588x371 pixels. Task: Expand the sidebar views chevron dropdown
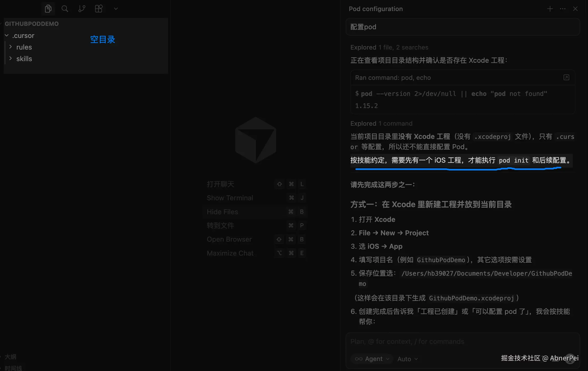point(116,9)
